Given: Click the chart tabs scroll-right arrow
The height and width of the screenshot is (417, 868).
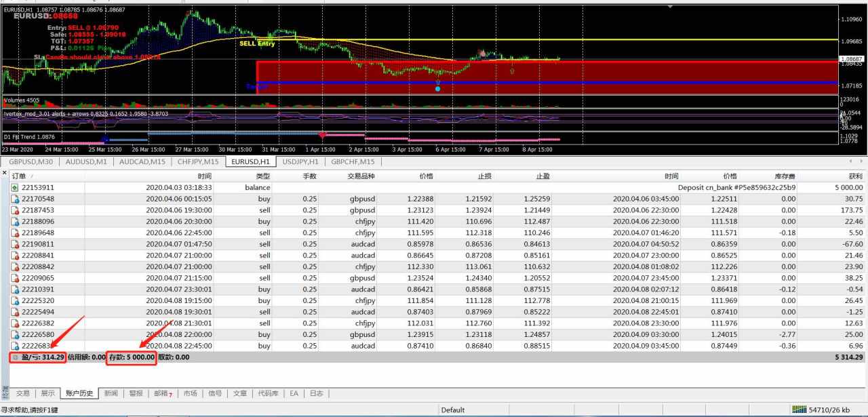Looking at the screenshot, I should [861, 161].
